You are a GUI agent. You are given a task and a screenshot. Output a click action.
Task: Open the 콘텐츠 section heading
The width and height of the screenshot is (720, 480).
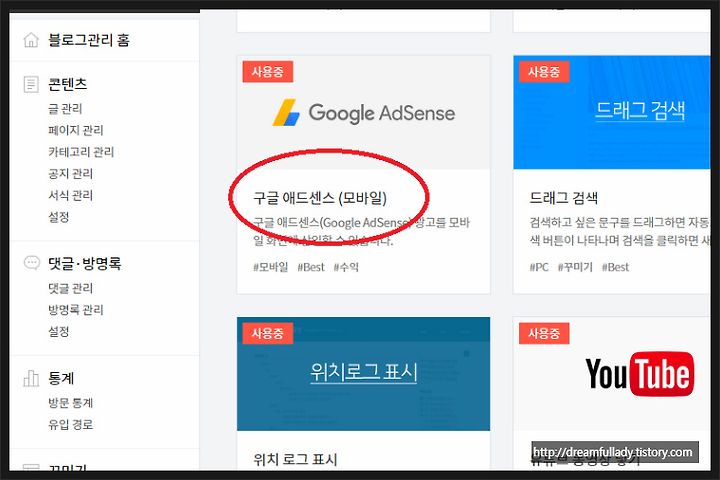tap(68, 84)
